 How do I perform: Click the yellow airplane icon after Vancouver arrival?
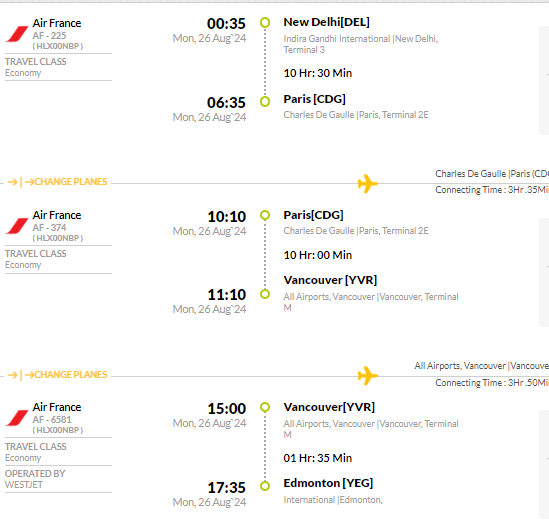pos(368,376)
